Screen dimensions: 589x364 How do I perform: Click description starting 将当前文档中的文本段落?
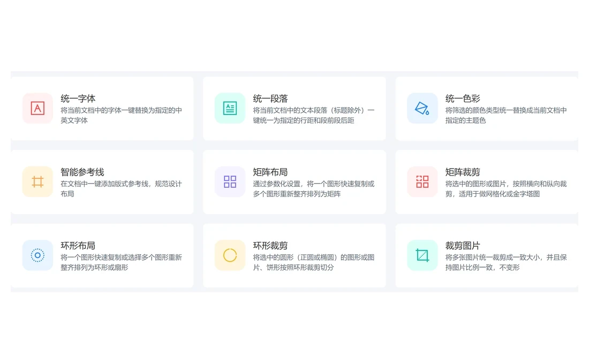pos(314,115)
